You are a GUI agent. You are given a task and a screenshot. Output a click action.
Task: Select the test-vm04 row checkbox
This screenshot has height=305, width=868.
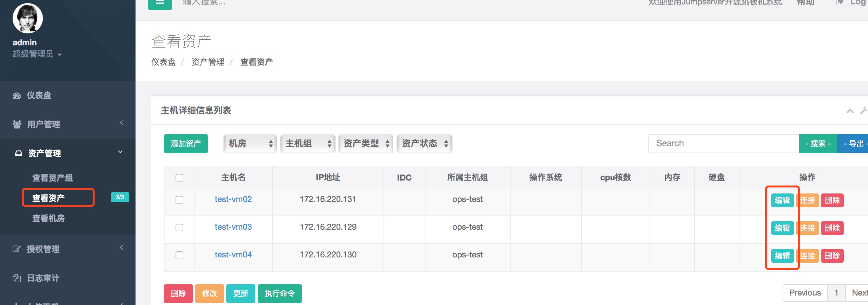[179, 255]
